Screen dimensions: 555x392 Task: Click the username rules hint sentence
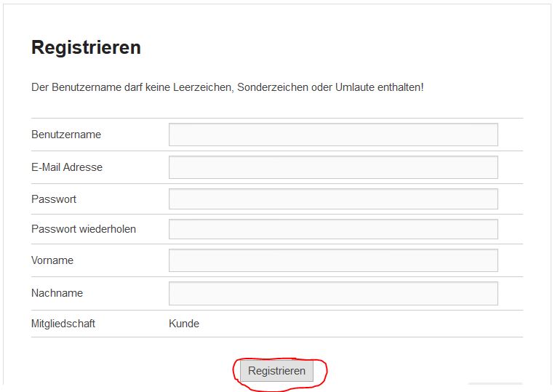227,87
